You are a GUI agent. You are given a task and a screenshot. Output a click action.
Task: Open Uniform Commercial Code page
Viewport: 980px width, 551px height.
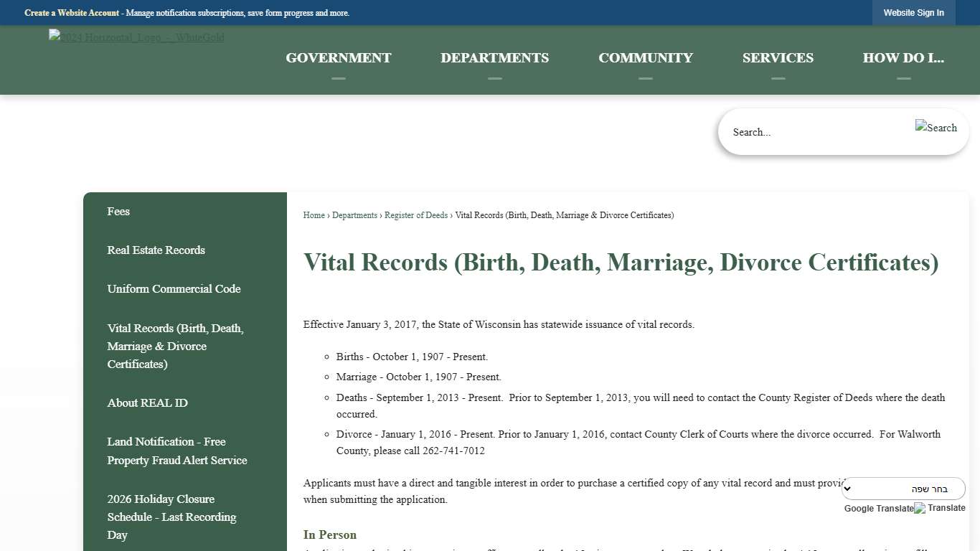174,288
